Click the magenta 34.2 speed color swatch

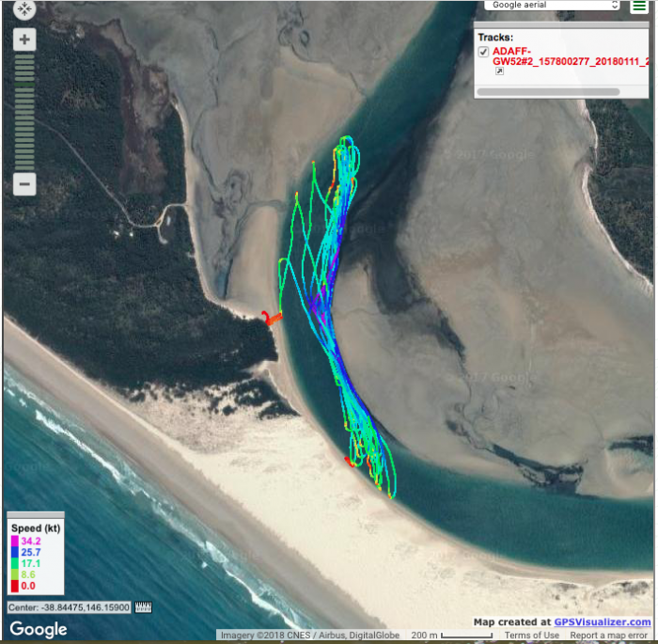point(15,541)
